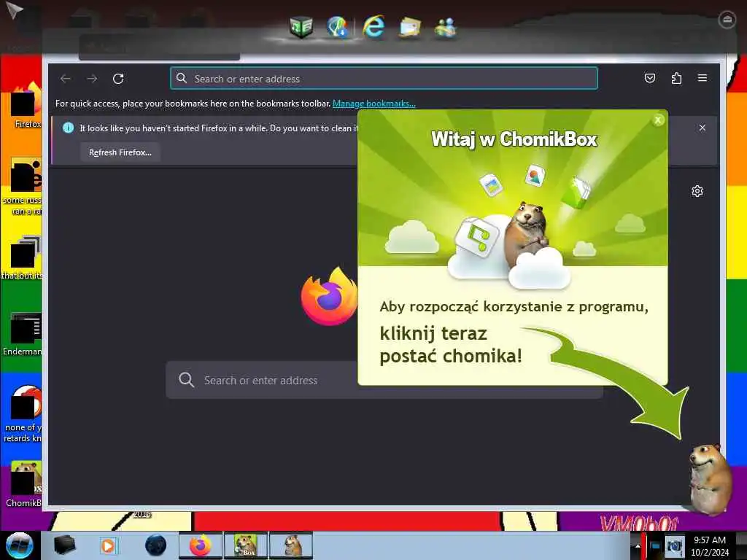Screen dimensions: 747x560
Task: Switch to the ChomikBox taskbar button
Action: point(246,545)
